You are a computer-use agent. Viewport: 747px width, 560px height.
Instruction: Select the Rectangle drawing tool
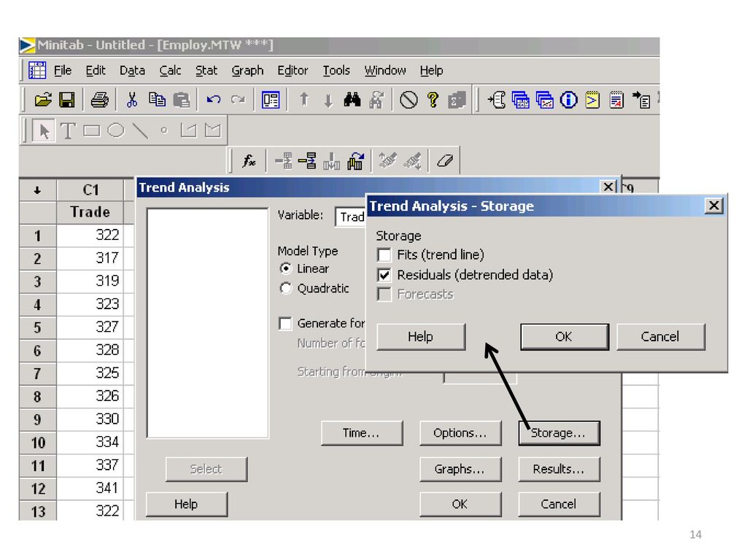tap(92, 131)
